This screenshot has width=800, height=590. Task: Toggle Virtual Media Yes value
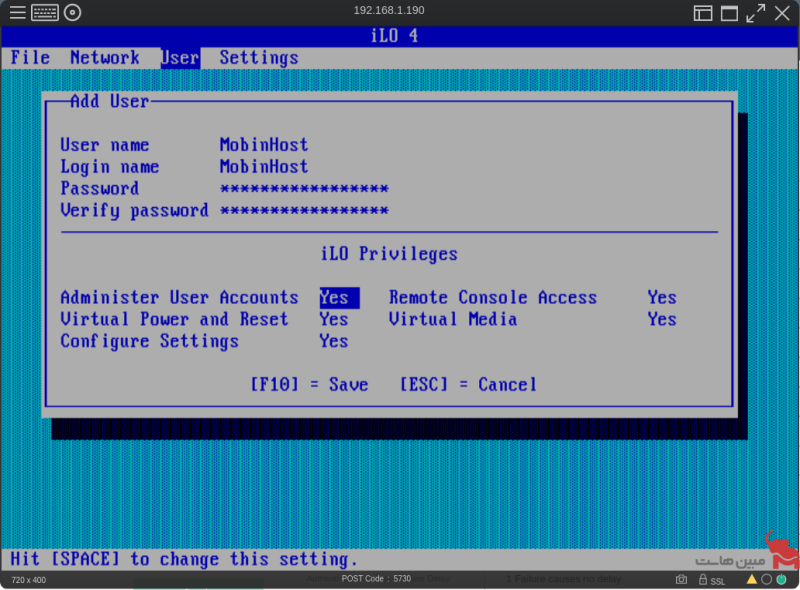[x=662, y=319]
